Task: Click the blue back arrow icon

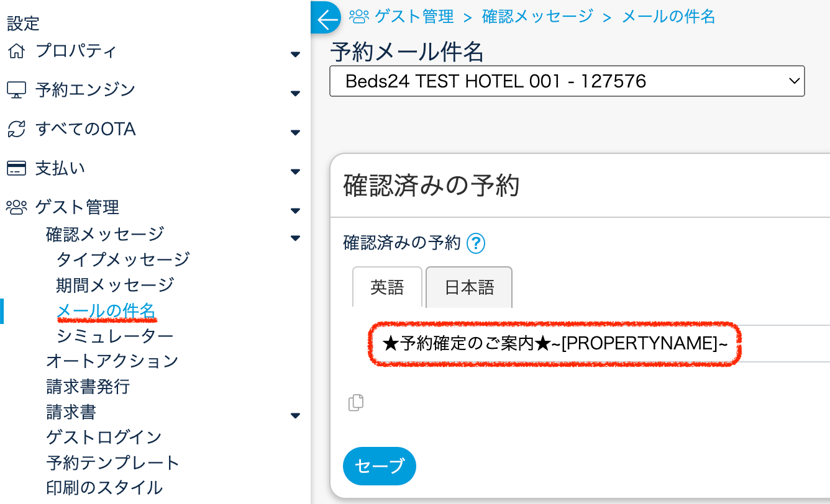Action: click(326, 19)
